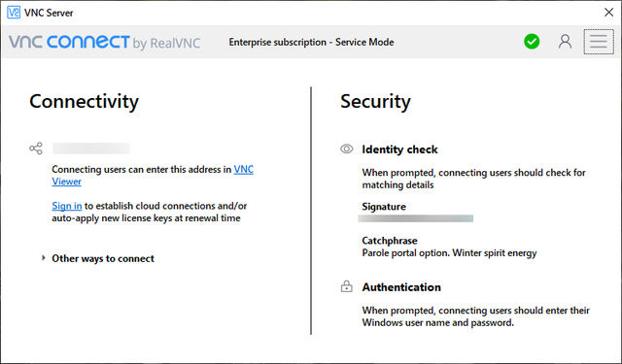Open the hamburger menu button
Viewport: 622px width, 364px height.
(599, 42)
